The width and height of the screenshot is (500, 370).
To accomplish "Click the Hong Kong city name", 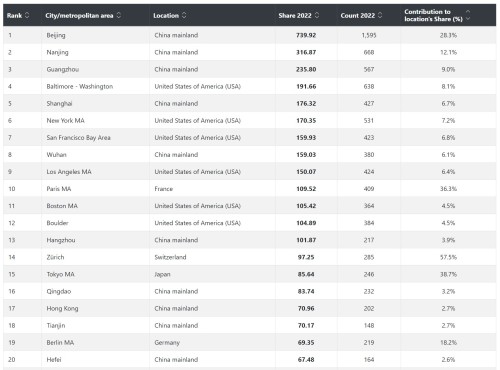I will coord(62,308).
